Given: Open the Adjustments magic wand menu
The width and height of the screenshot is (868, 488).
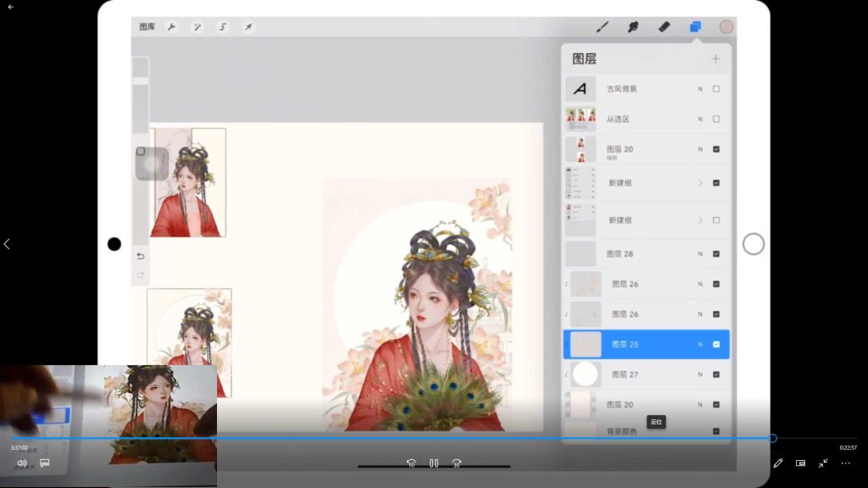Looking at the screenshot, I should (x=197, y=27).
